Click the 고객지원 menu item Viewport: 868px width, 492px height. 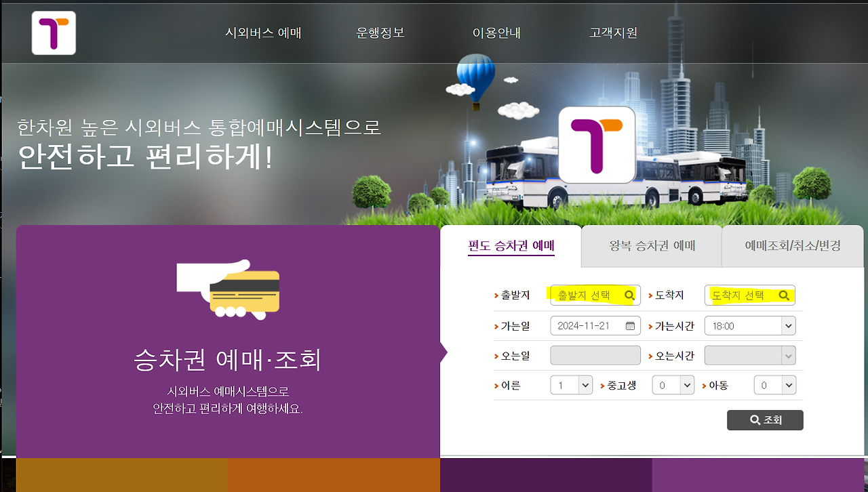point(613,32)
